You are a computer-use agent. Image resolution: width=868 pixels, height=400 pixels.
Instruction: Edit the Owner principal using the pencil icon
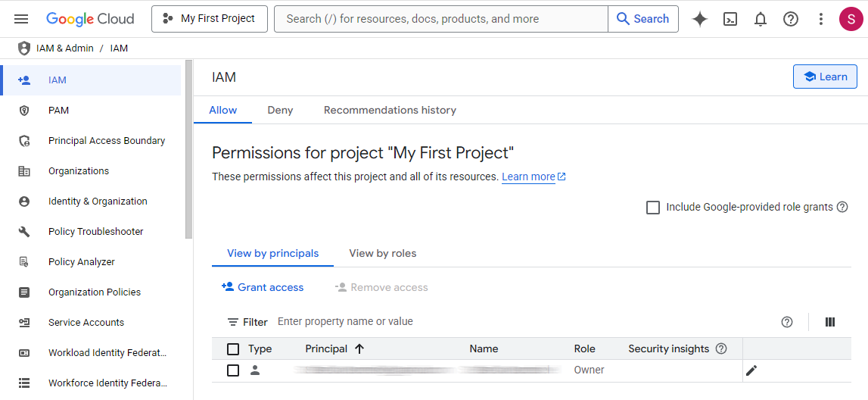click(x=751, y=370)
